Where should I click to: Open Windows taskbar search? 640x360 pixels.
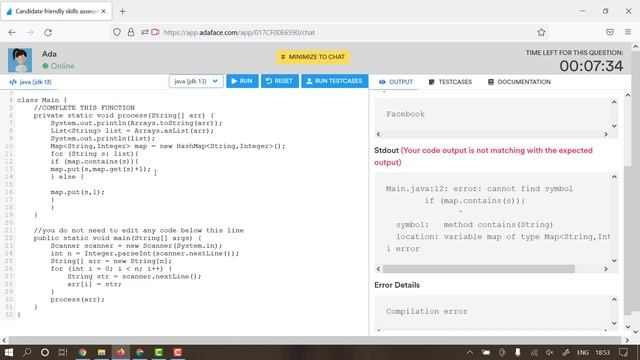(x=27, y=352)
